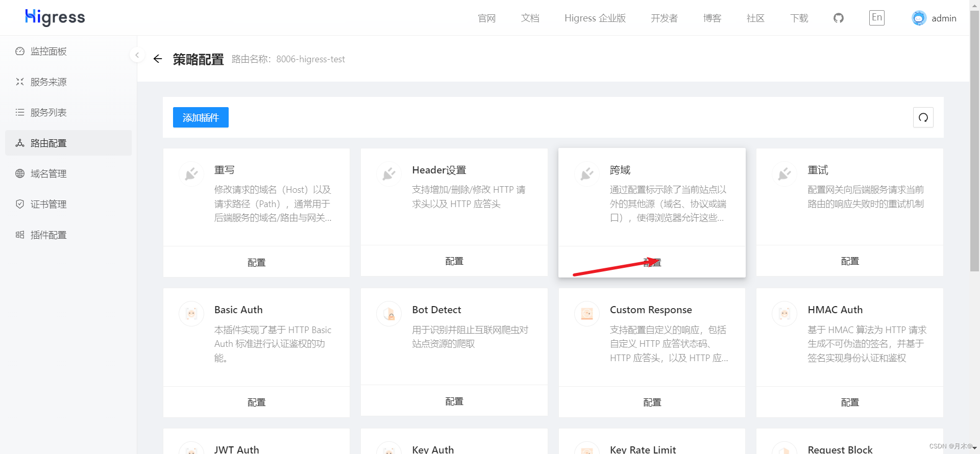The width and height of the screenshot is (980, 454).
Task: Configure the Bot Detect plugin
Action: [x=454, y=401]
